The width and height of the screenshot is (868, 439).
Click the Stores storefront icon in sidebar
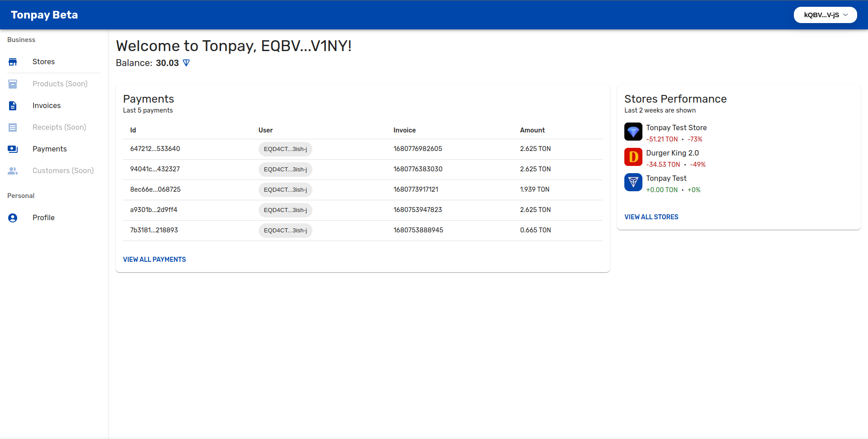tap(13, 62)
